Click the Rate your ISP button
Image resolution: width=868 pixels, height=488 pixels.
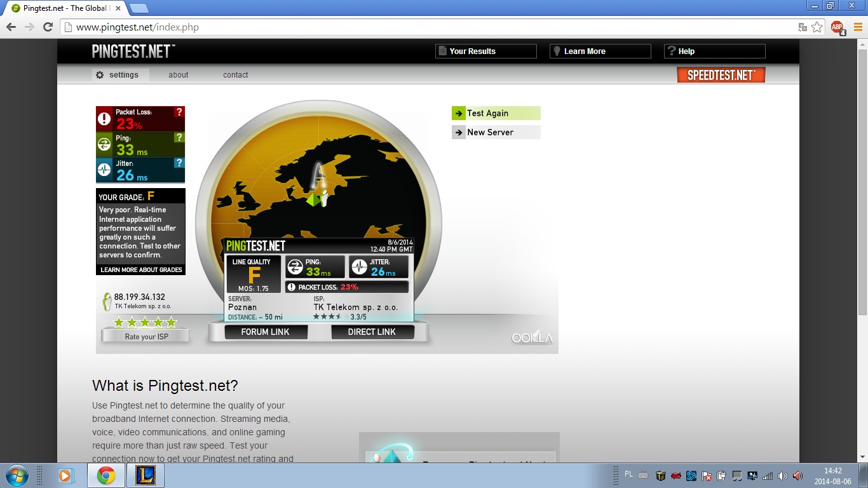coord(146,337)
